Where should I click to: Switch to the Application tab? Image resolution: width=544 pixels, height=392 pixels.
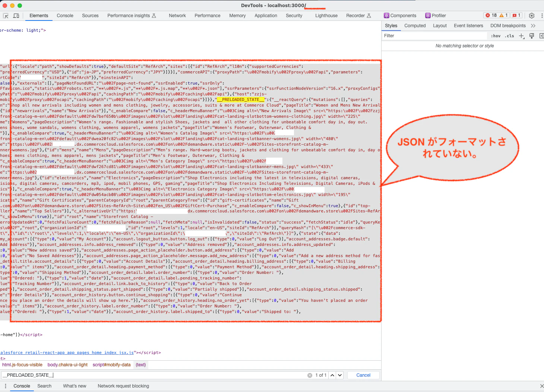pos(266,16)
